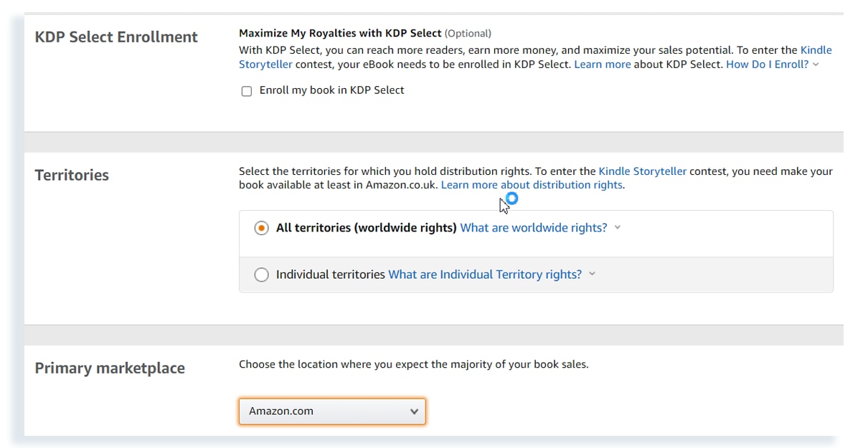Choose the "Individual territories" option
The width and height of the screenshot is (868, 448).
tap(262, 274)
